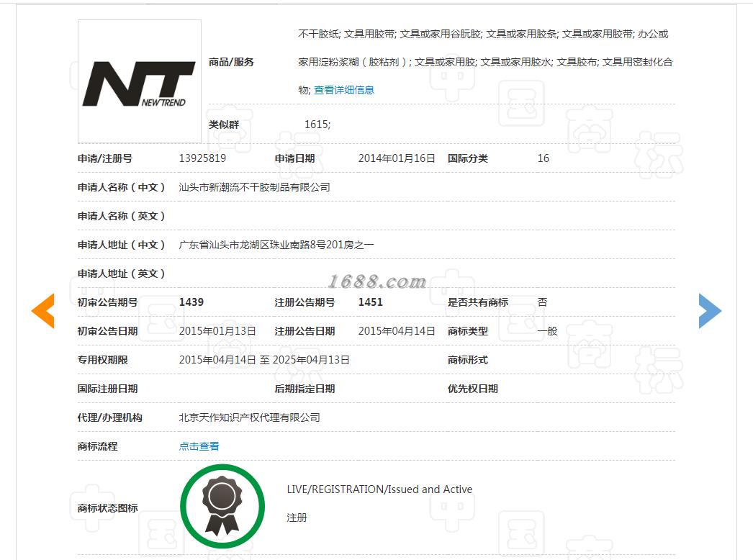This screenshot has width=753, height=560.
Task: Click the 专用权期限 label
Action: click(103, 360)
